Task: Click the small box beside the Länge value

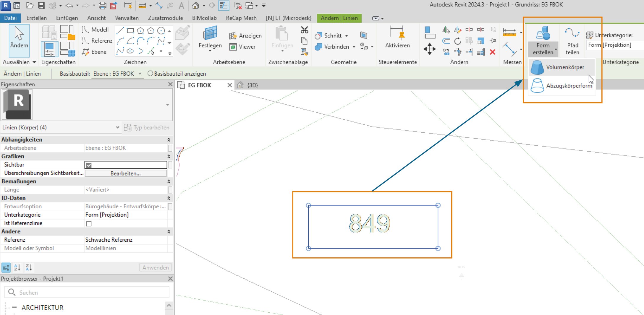Action: pyautogui.click(x=170, y=190)
